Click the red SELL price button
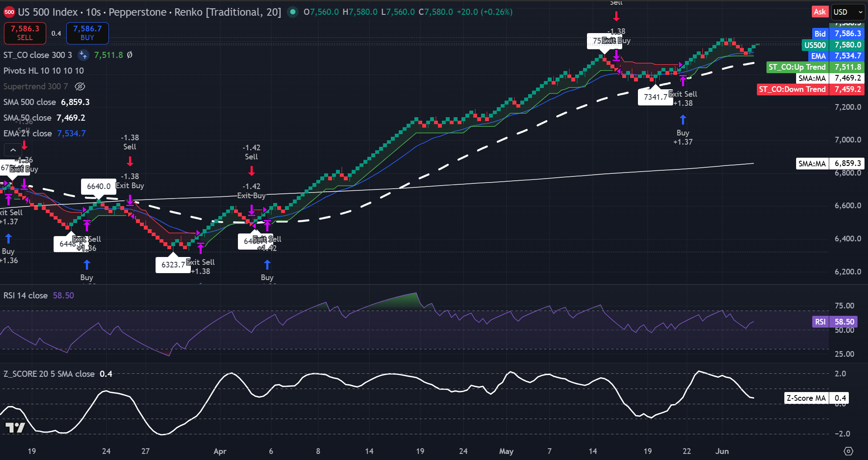This screenshot has height=460, width=868. (x=25, y=33)
